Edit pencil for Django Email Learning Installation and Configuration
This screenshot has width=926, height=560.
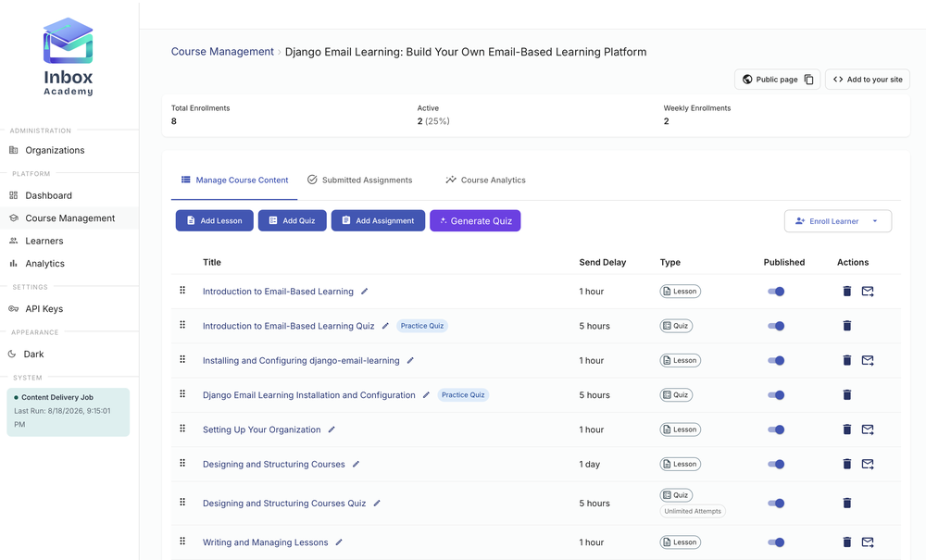click(x=426, y=394)
